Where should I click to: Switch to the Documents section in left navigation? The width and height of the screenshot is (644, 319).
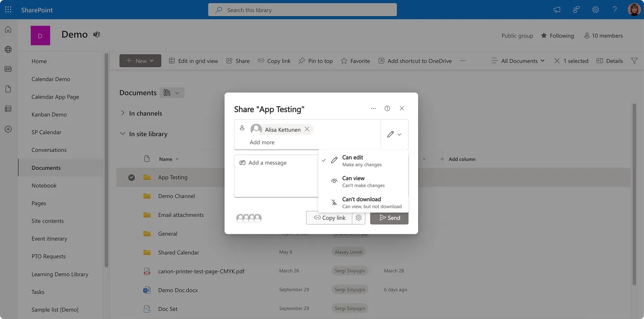46,168
